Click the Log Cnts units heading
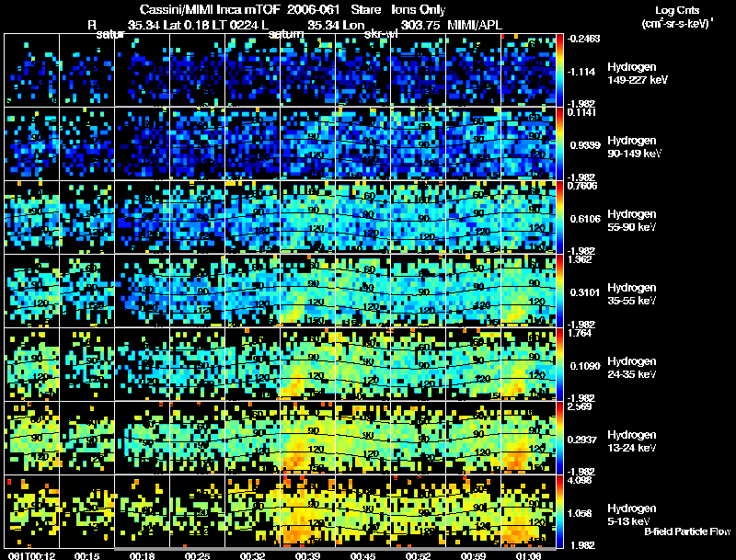736x560 pixels. tap(677, 17)
